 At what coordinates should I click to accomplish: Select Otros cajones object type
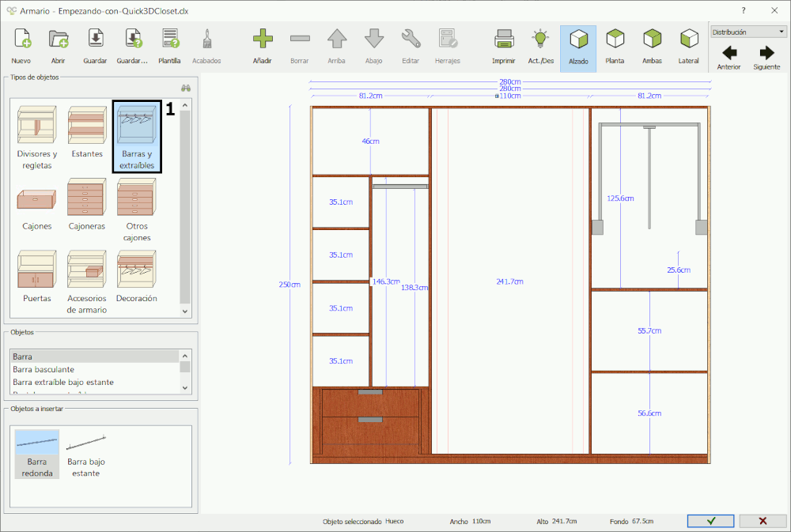click(x=137, y=209)
